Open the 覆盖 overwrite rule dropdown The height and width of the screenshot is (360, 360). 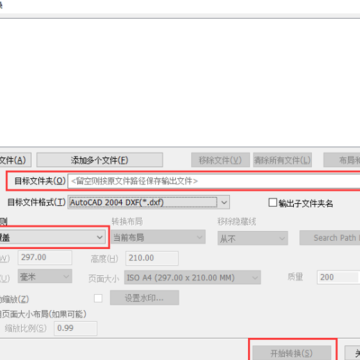click(x=52, y=237)
